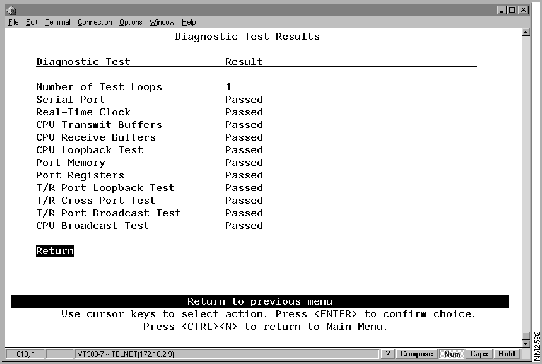Click the scroll thumb near the bottom
542x364 pixels.
tap(526, 336)
